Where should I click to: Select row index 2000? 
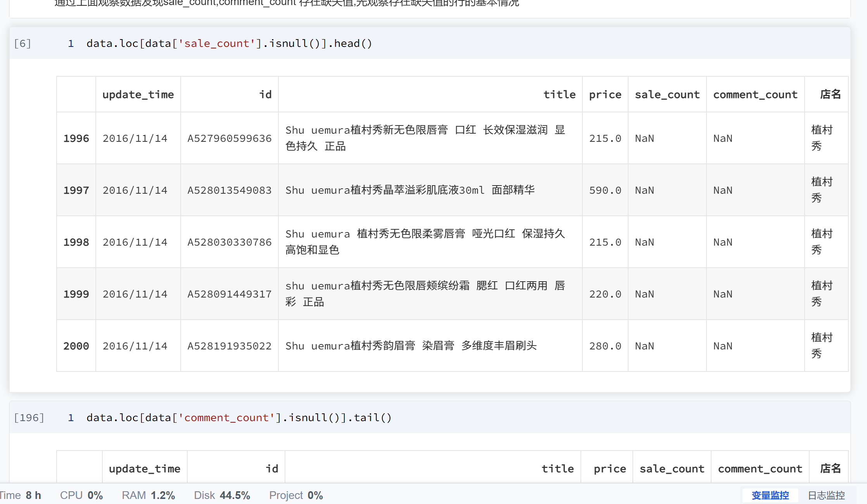(x=76, y=346)
